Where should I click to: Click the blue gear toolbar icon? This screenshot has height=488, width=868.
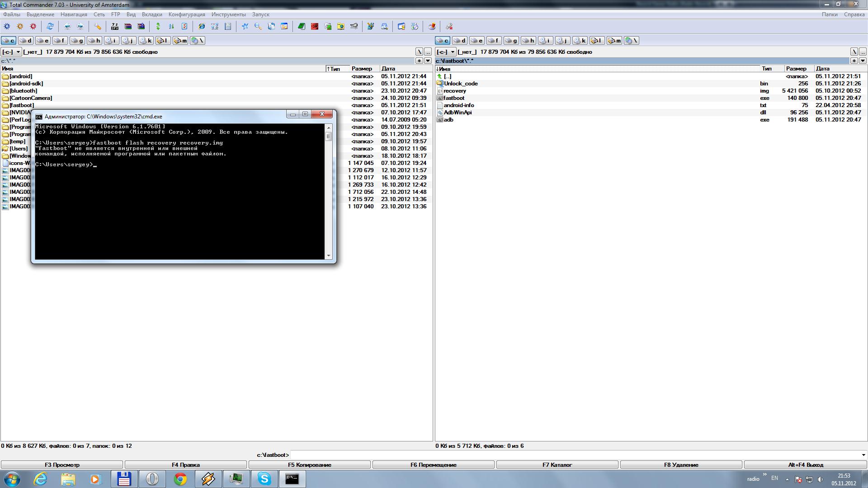pyautogui.click(x=7, y=27)
